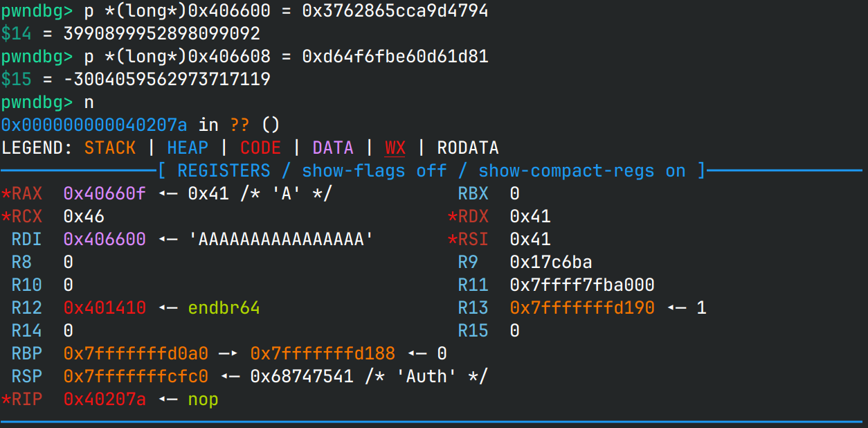Image resolution: width=868 pixels, height=428 pixels.
Task: Click the R11 value 0x7ffff7fba000
Action: click(582, 285)
